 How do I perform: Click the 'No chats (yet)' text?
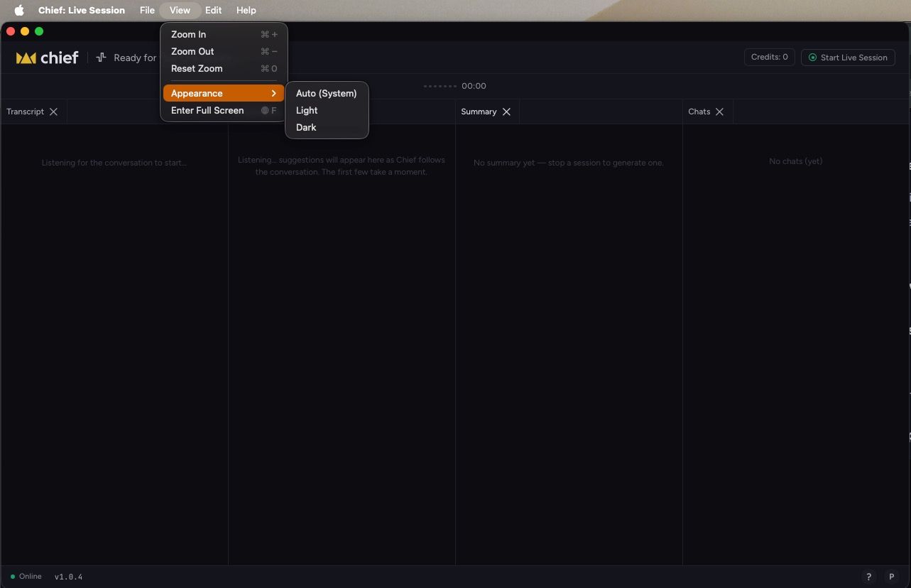coord(796,161)
